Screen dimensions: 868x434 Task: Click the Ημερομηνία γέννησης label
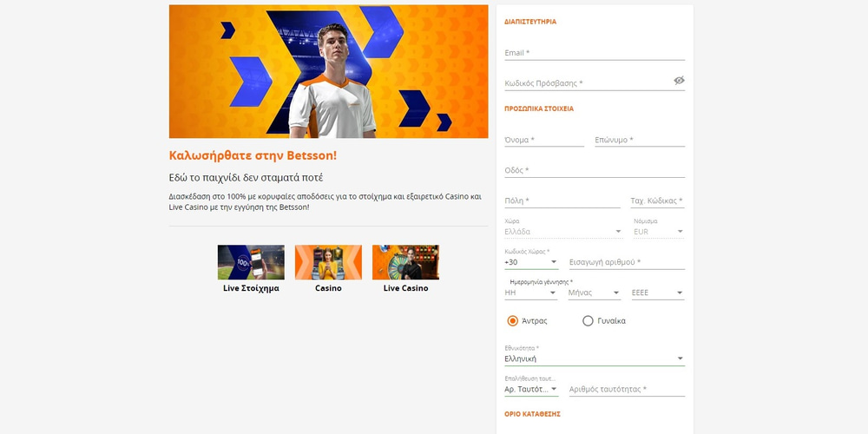(x=542, y=282)
